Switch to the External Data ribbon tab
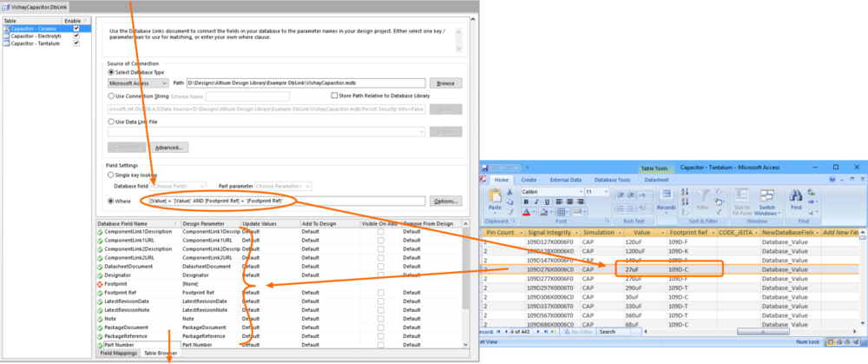 (x=566, y=180)
